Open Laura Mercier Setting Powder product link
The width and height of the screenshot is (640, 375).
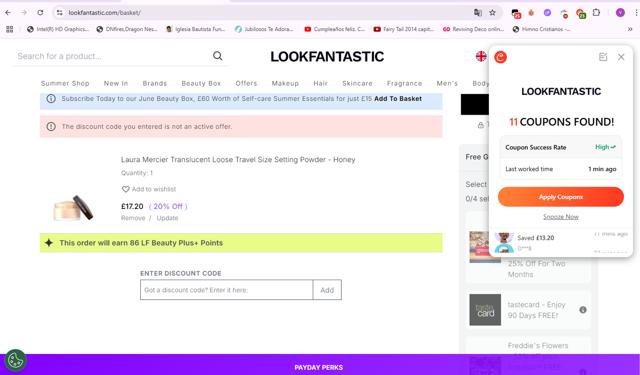[x=238, y=160]
